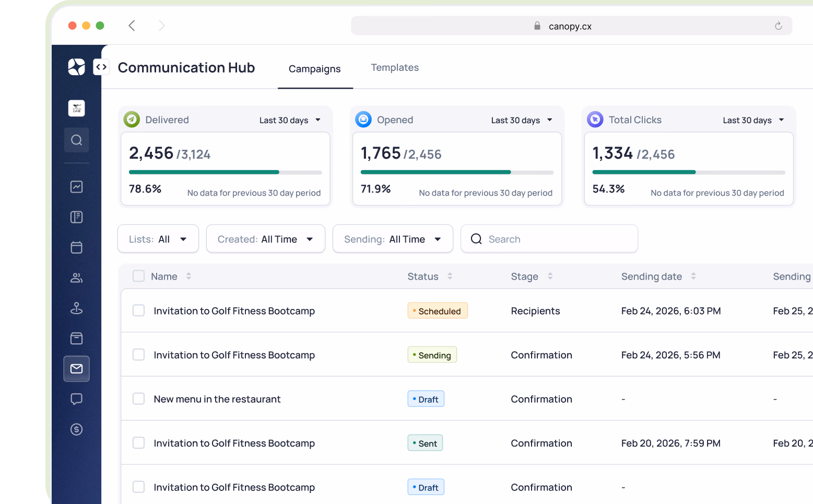Open the mail Communication Hub sidebar icon
Image resolution: width=813 pixels, height=504 pixels.
76,369
